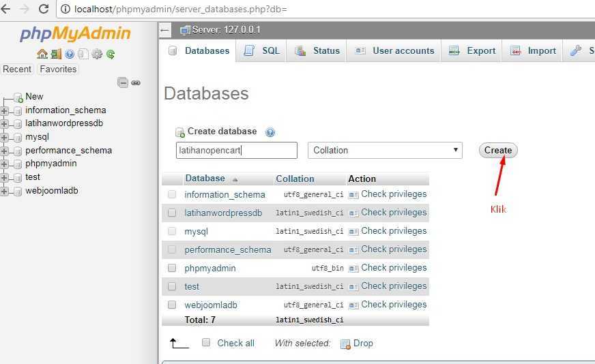
Task: Open navigation panel settings gear icon
Action: pyautogui.click(x=97, y=55)
